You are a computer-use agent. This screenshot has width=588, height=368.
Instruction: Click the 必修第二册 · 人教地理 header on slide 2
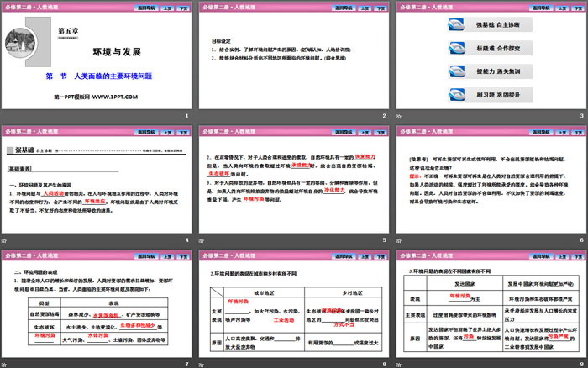[229, 7]
